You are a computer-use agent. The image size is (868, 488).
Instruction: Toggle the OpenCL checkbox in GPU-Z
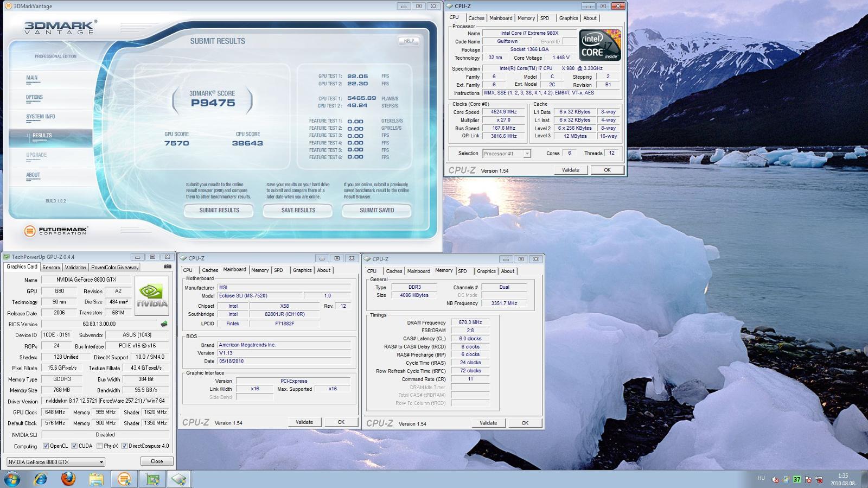click(46, 446)
